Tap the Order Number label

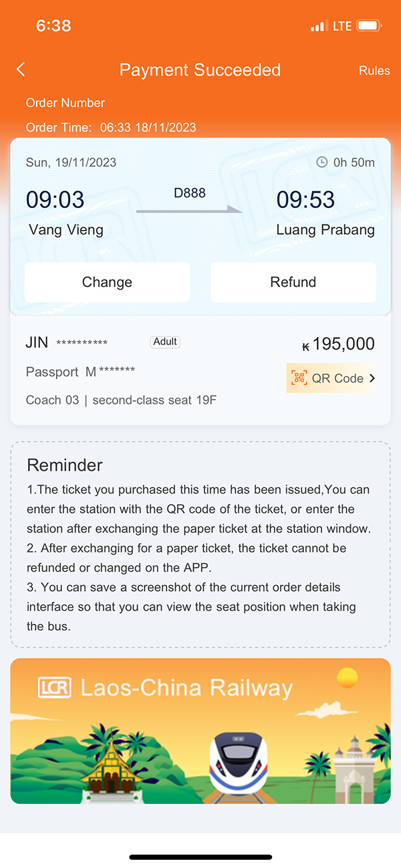click(x=65, y=103)
